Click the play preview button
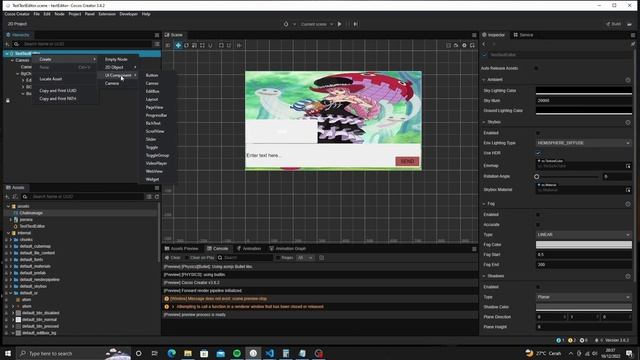Screen dimensions: 640x360 pyautogui.click(x=340, y=24)
